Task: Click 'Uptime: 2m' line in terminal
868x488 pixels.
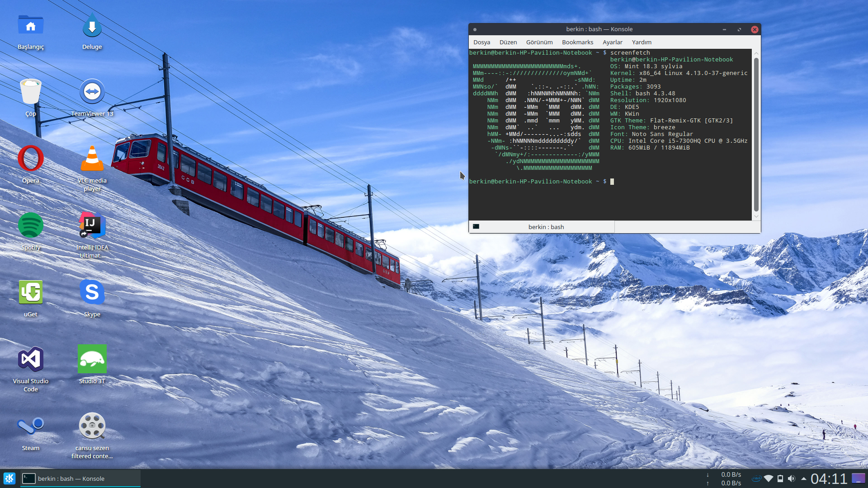Action: click(x=628, y=80)
